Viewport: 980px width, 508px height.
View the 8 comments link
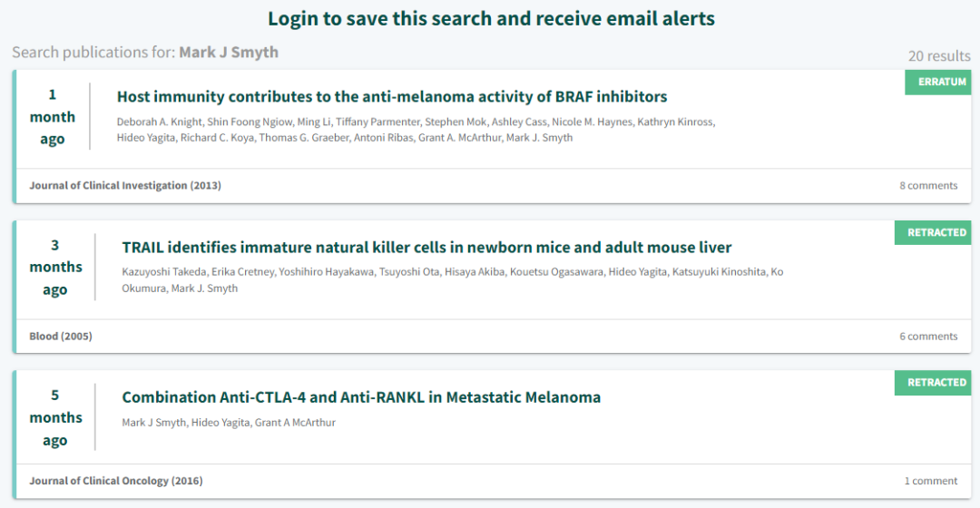928,186
